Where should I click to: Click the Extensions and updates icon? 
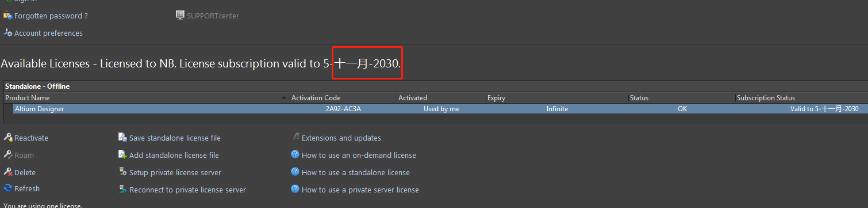[x=296, y=137]
